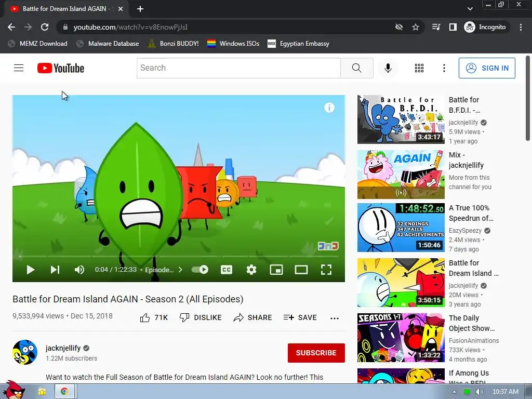Click FusionAnimations channel name
Image resolution: width=532 pixels, height=399 pixels.
pyautogui.click(x=474, y=340)
